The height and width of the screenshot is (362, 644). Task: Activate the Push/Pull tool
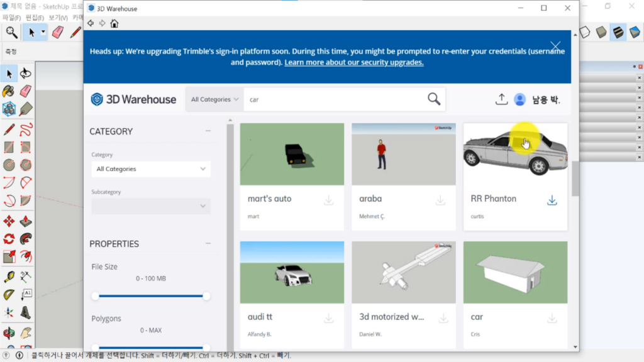25,221
